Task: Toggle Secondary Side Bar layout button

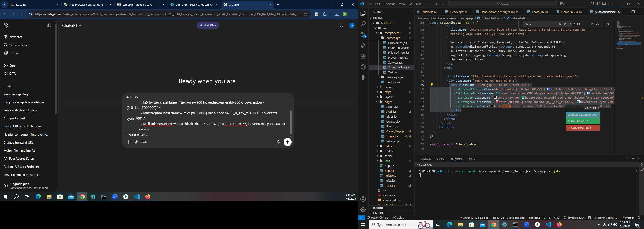Action: point(610,4)
